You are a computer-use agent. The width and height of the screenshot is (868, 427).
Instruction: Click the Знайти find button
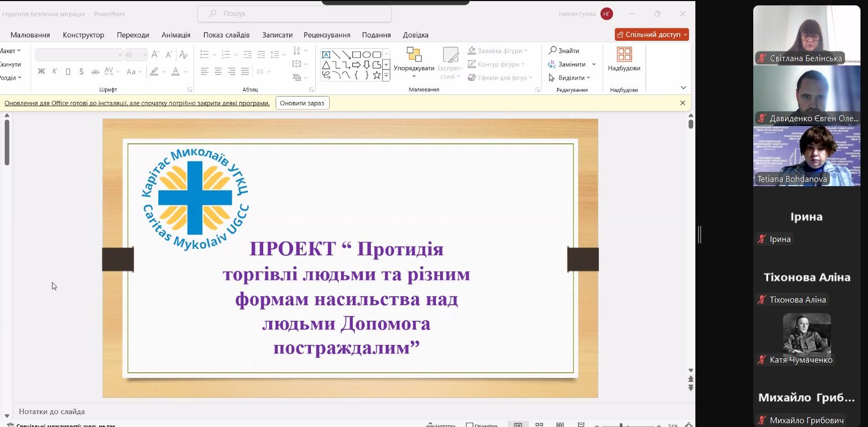pyautogui.click(x=564, y=50)
